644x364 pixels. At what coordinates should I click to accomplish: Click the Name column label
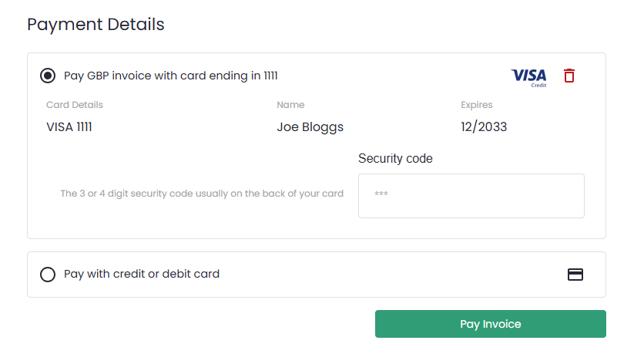coord(290,105)
